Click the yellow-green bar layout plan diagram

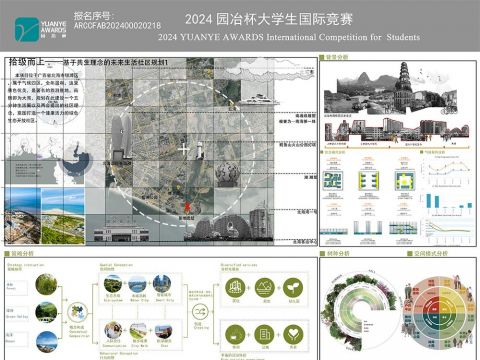(368, 181)
